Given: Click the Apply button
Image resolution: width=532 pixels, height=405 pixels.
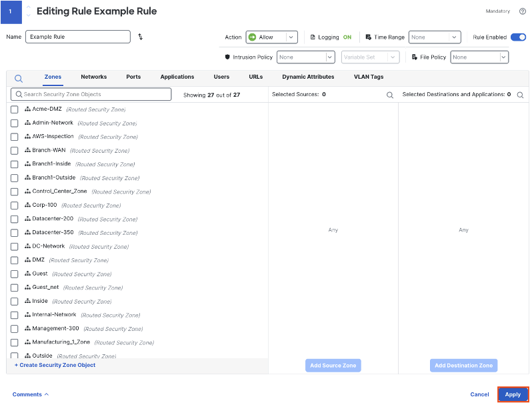Looking at the screenshot, I should pos(513,394).
